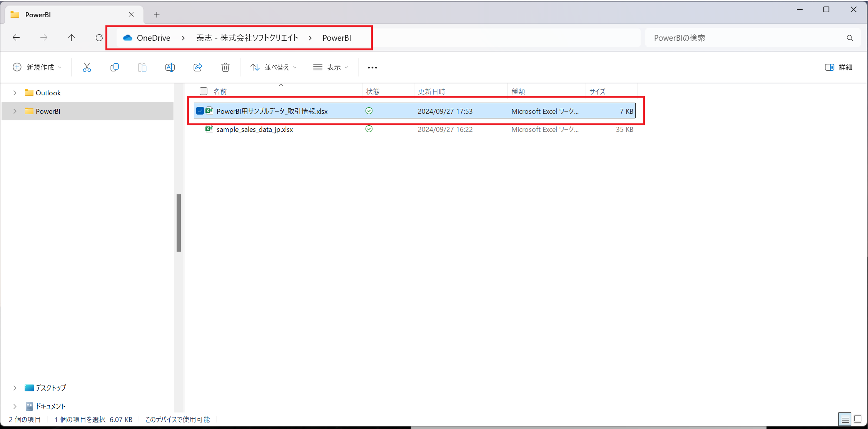868x429 pixels.
Task: Click PowerBI in the address breadcrumb
Action: (x=337, y=38)
